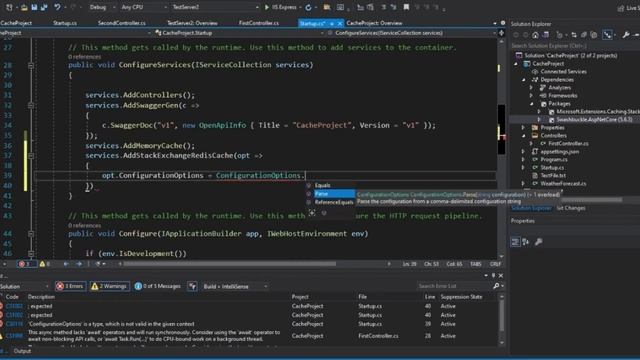Open the error list Solution scope dropdown

click(x=24, y=287)
